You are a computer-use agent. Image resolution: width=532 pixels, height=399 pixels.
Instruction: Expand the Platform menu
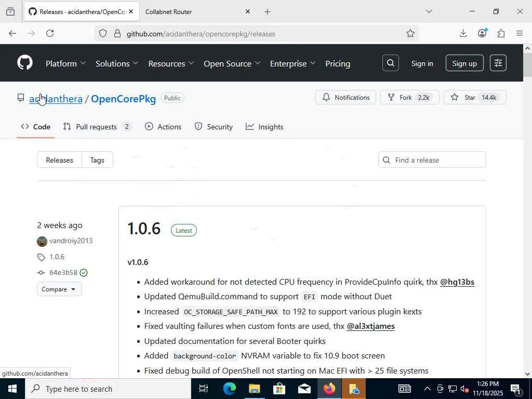point(66,63)
